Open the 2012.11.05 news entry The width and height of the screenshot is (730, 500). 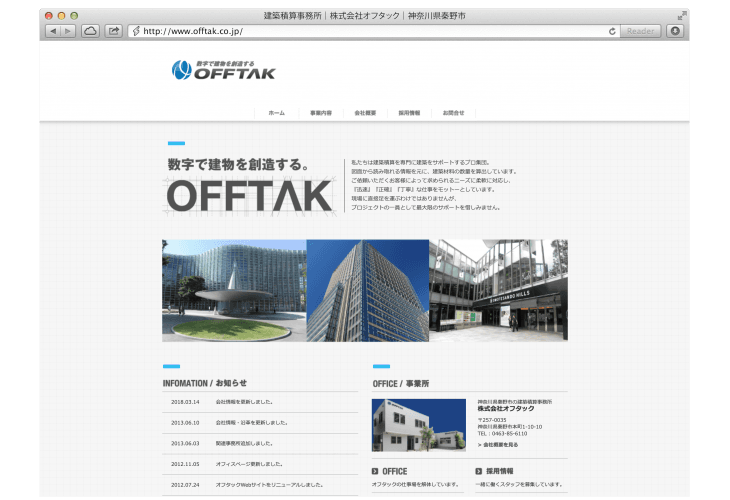260,464
